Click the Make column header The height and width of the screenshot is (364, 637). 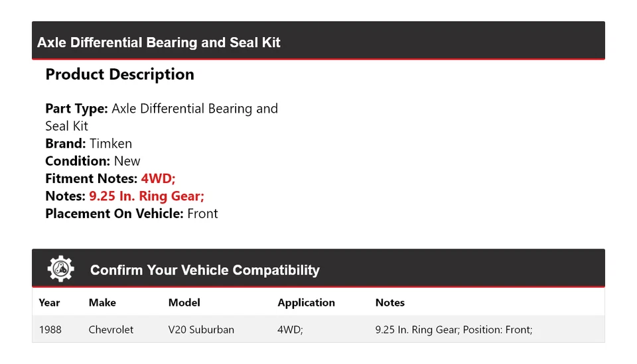pyautogui.click(x=102, y=302)
